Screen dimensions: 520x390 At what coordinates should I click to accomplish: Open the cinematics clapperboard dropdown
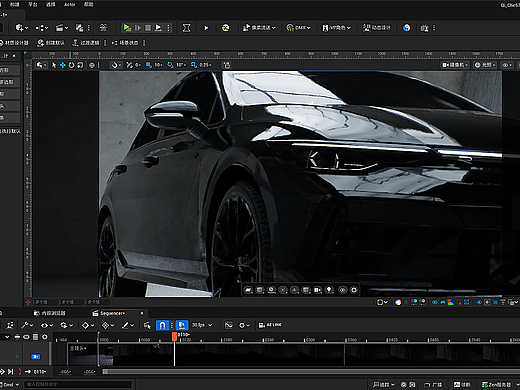[x=62, y=28]
